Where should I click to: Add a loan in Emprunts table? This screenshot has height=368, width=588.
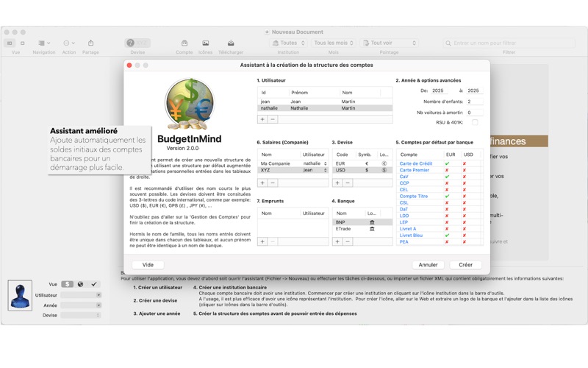click(262, 241)
